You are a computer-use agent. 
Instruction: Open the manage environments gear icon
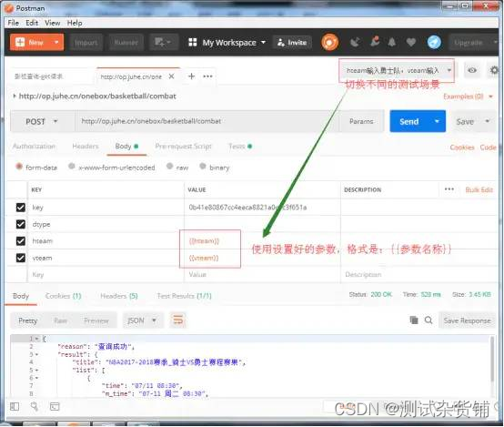494,70
